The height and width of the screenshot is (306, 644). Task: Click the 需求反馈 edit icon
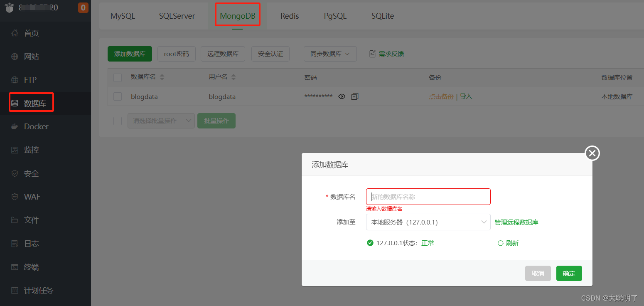372,54
